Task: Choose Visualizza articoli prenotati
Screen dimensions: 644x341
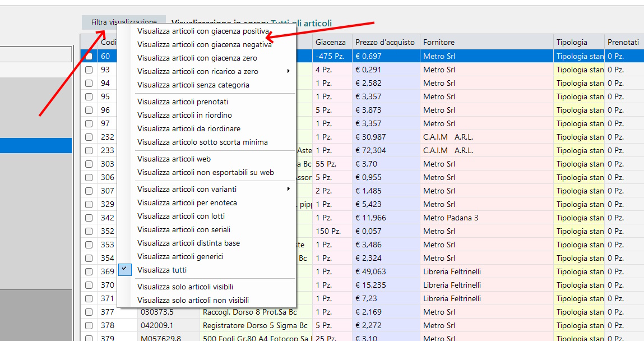Action: pos(183,102)
